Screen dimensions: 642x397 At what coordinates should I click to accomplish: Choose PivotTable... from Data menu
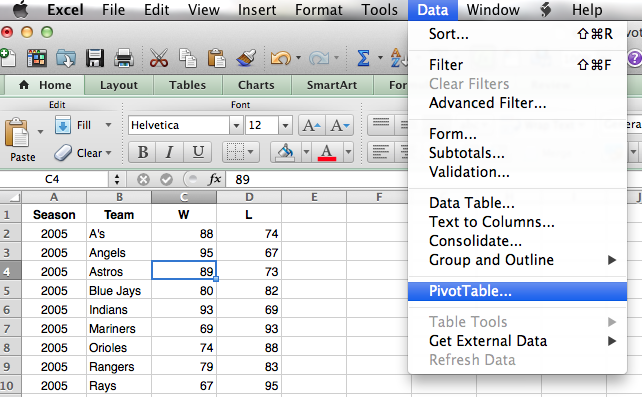click(518, 291)
